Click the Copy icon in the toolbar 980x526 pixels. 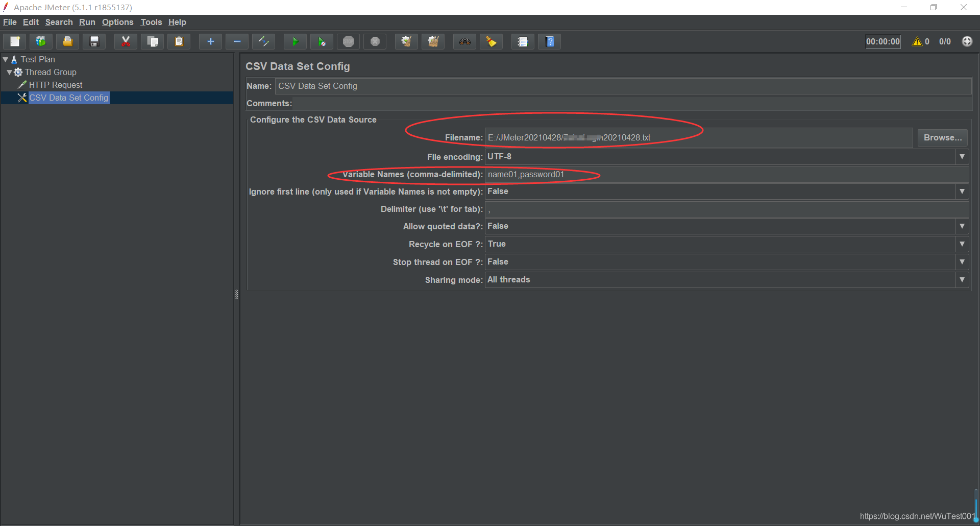click(152, 41)
